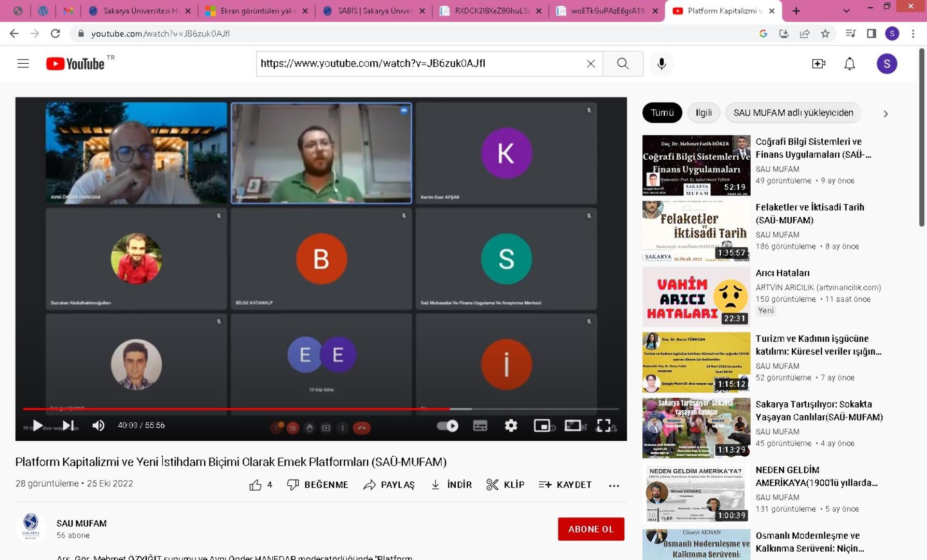
Task: Reload the current page
Action: [55, 34]
